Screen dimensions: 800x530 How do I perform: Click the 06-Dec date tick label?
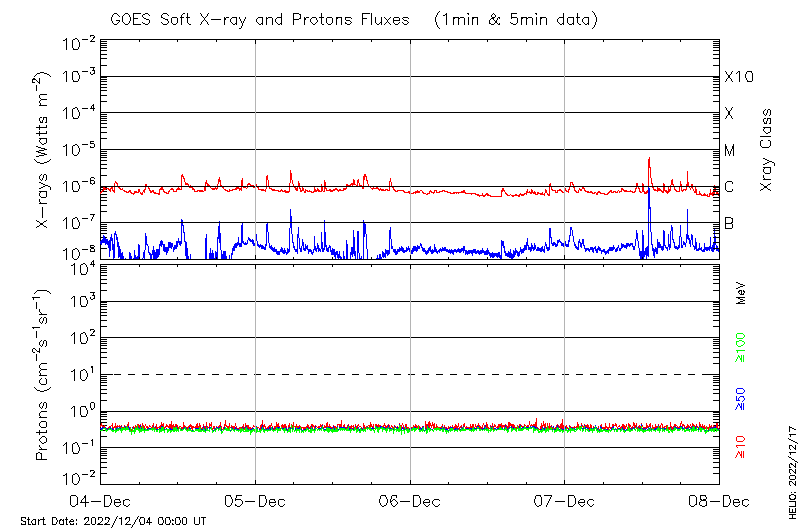(x=410, y=501)
